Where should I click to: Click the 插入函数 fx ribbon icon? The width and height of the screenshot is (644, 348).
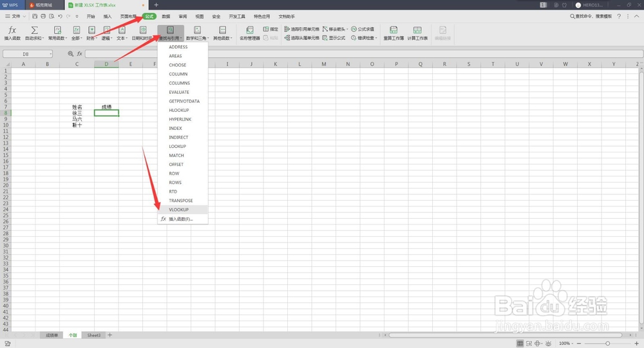[x=12, y=30]
